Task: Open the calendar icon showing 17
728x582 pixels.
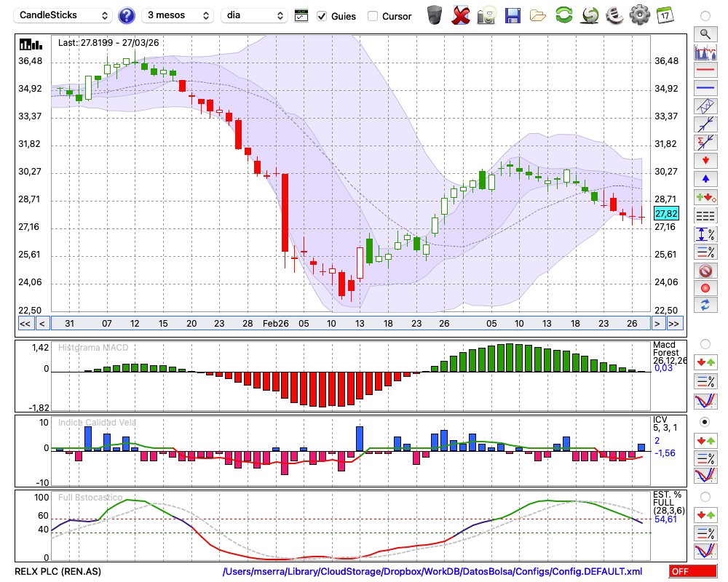Action: pyautogui.click(x=664, y=15)
